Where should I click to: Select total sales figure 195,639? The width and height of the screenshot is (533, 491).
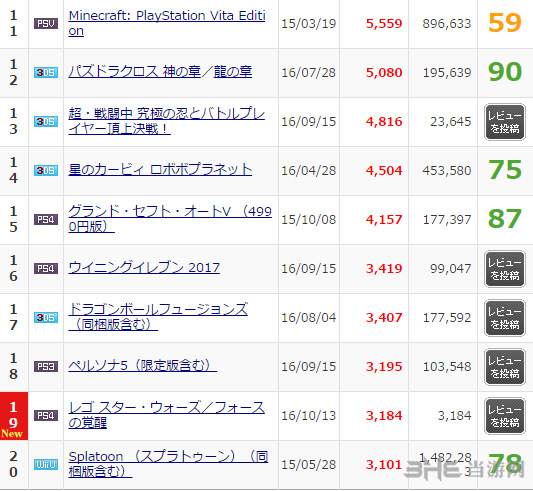coord(447,72)
